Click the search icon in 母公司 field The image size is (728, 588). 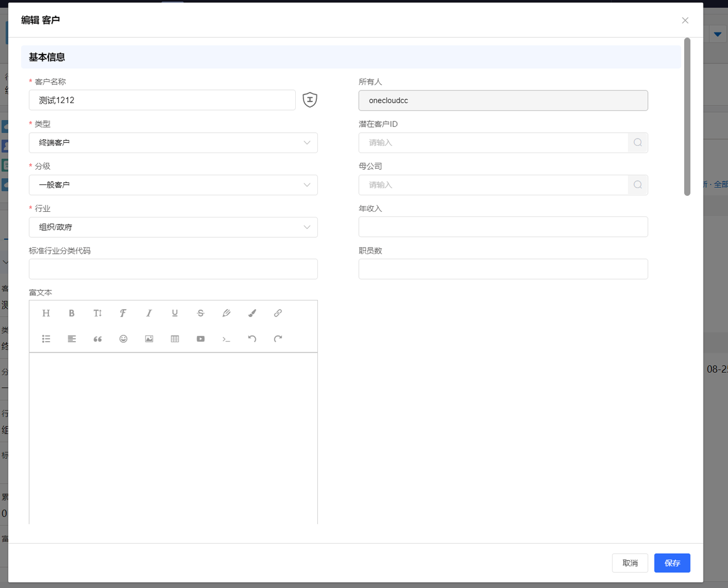click(x=638, y=185)
